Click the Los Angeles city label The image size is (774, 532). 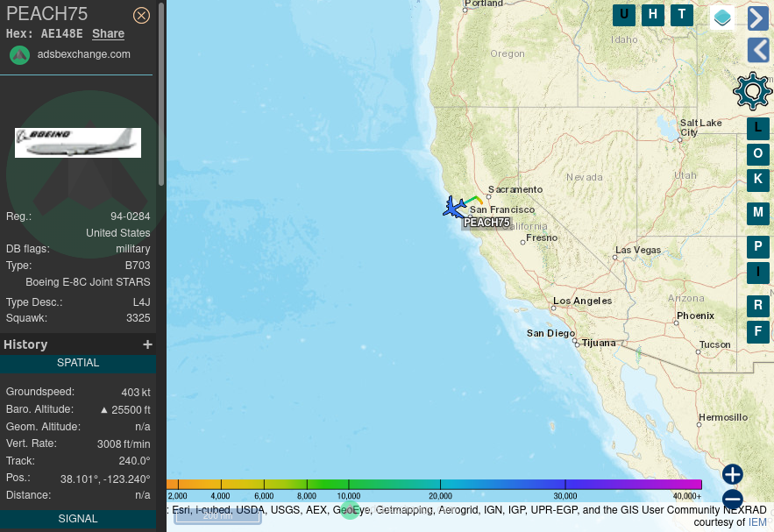583,301
